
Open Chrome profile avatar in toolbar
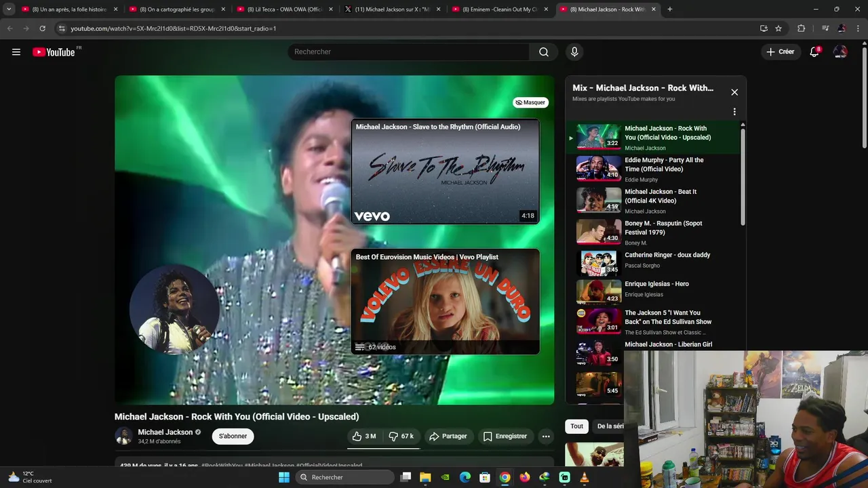[842, 28]
